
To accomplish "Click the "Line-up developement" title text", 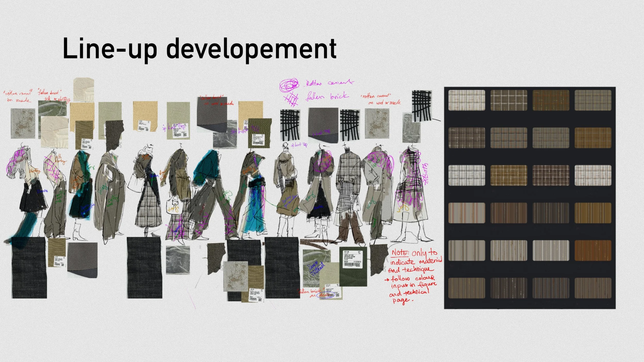I will coord(199,48).
